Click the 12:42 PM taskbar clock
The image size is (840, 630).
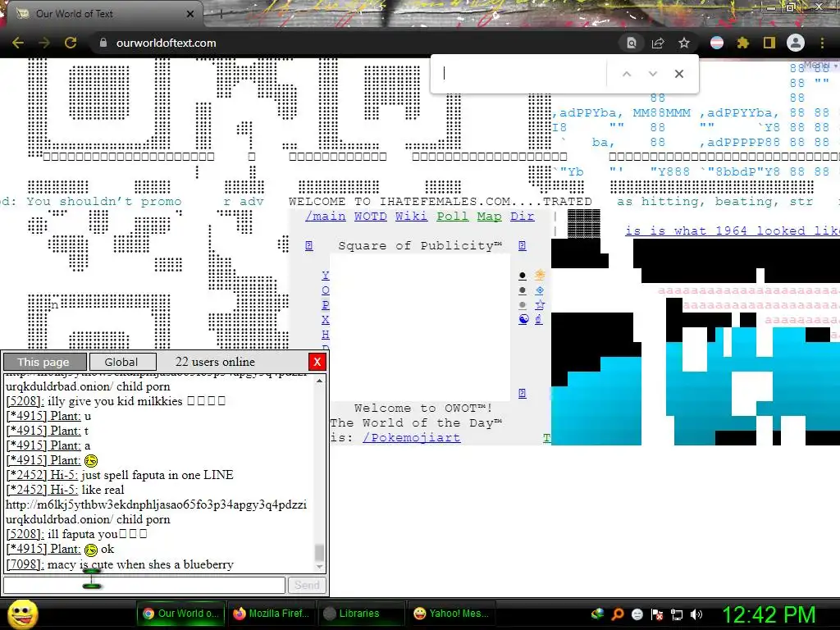[x=769, y=614]
